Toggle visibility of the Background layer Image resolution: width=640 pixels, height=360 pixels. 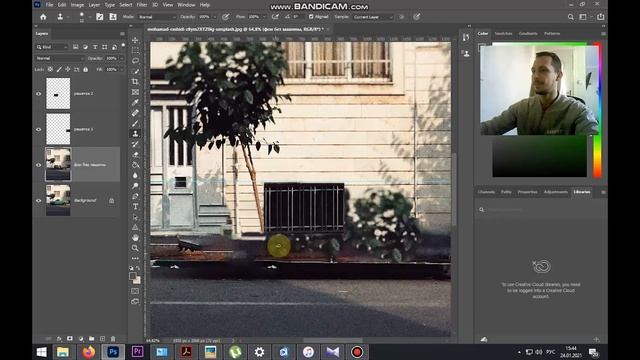click(x=39, y=200)
